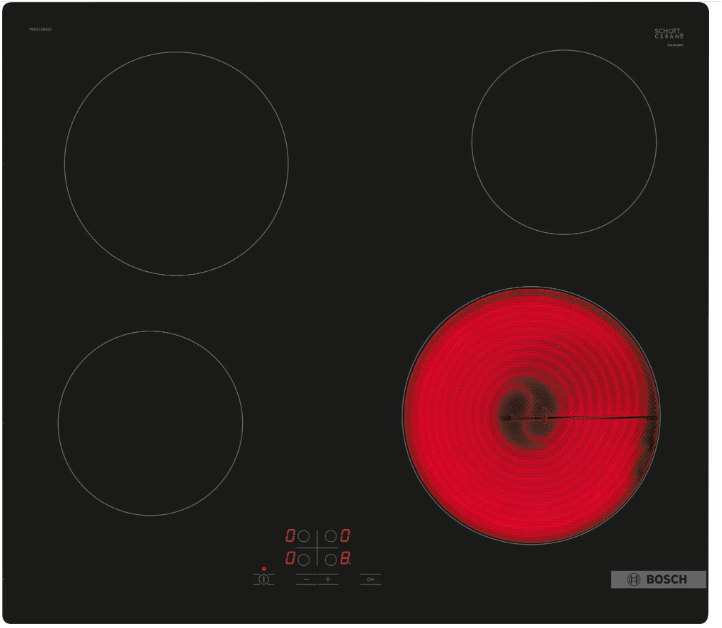Select the front-left zone selector circle
This screenshot has width=722, height=628.
pyautogui.click(x=304, y=559)
